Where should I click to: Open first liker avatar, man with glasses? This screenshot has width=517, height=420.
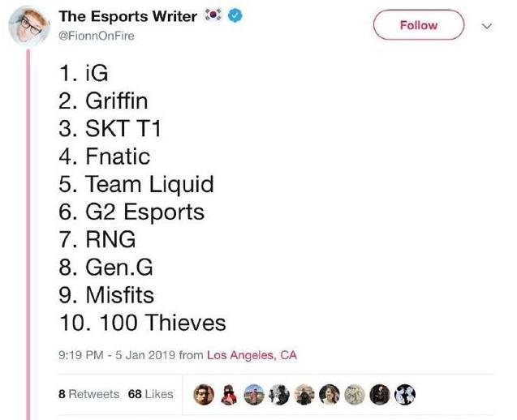click(x=204, y=394)
